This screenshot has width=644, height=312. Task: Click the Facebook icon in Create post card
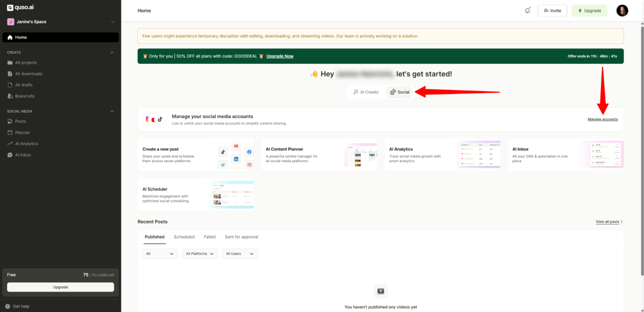(x=250, y=152)
